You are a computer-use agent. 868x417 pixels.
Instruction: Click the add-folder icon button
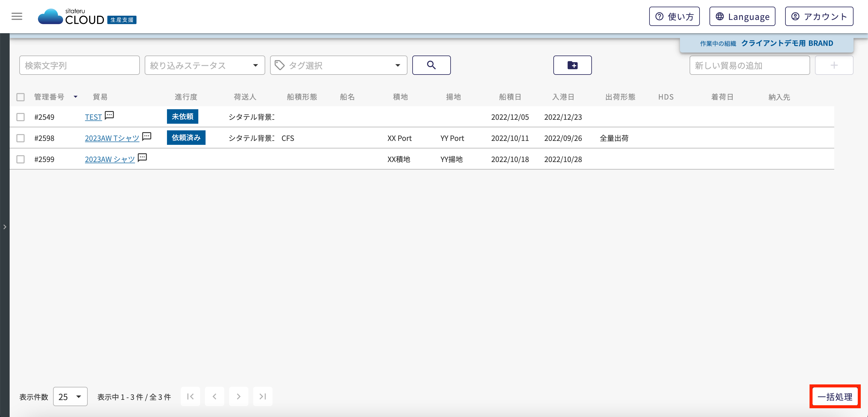click(572, 65)
